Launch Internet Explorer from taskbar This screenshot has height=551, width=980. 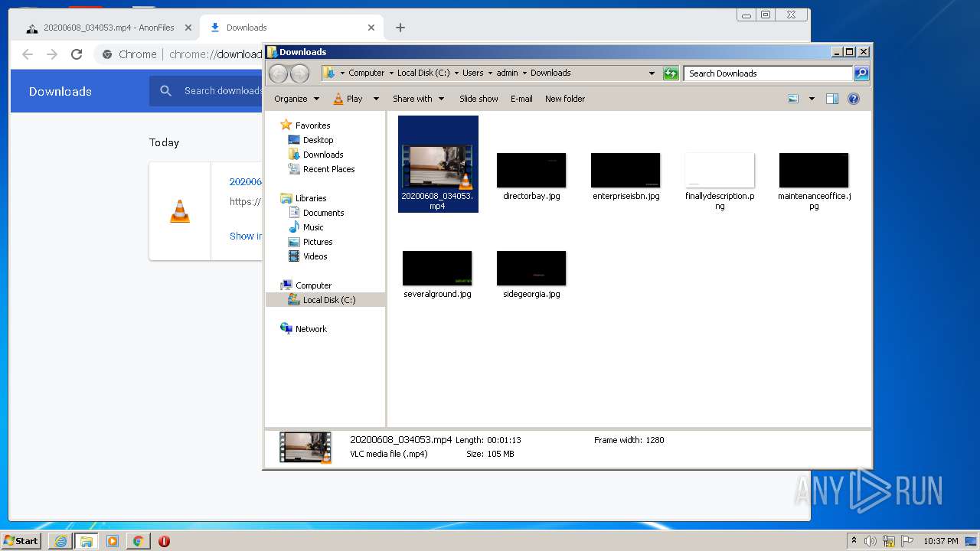(x=60, y=541)
